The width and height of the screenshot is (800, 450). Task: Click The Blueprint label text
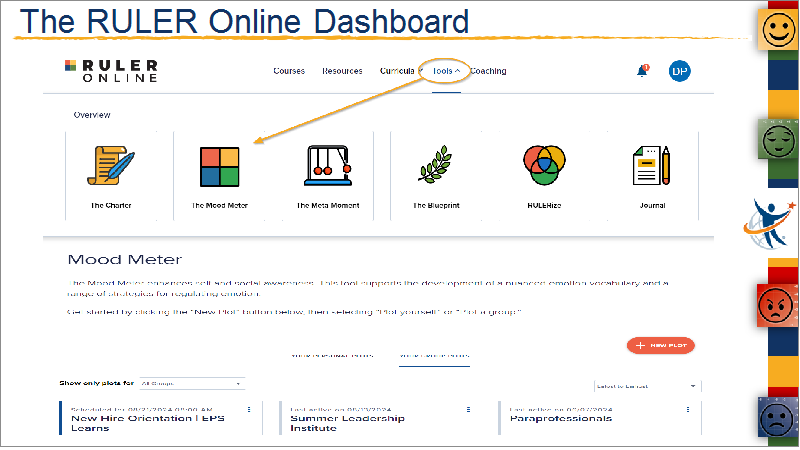[x=436, y=206]
